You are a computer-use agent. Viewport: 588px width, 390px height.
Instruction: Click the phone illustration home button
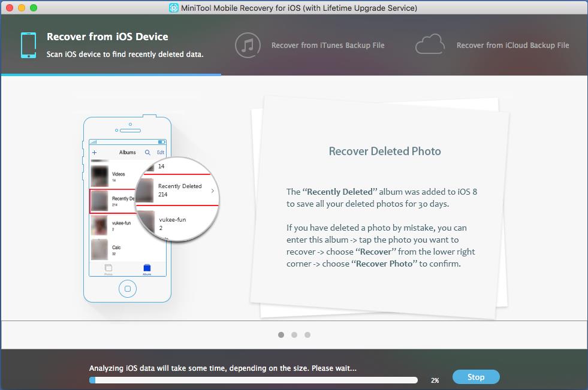coord(128,289)
